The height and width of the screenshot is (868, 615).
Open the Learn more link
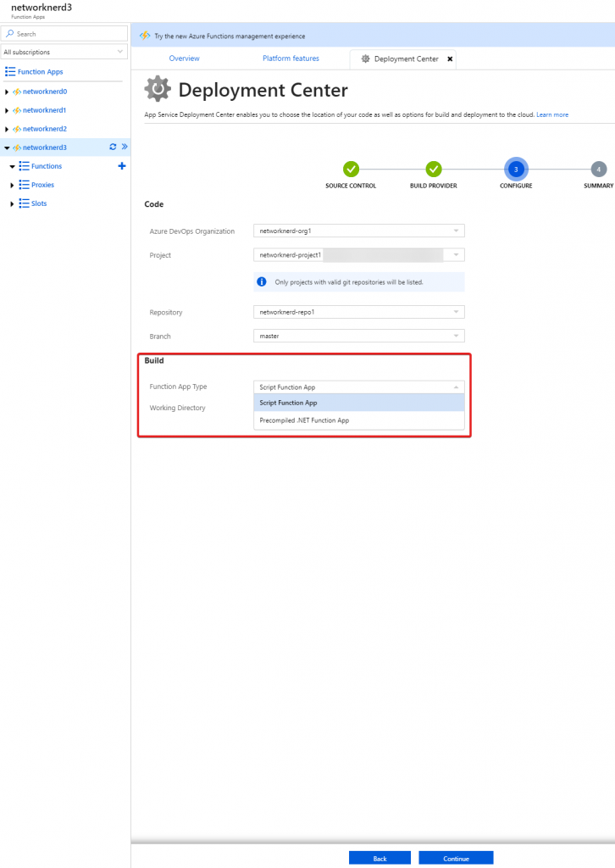click(552, 114)
